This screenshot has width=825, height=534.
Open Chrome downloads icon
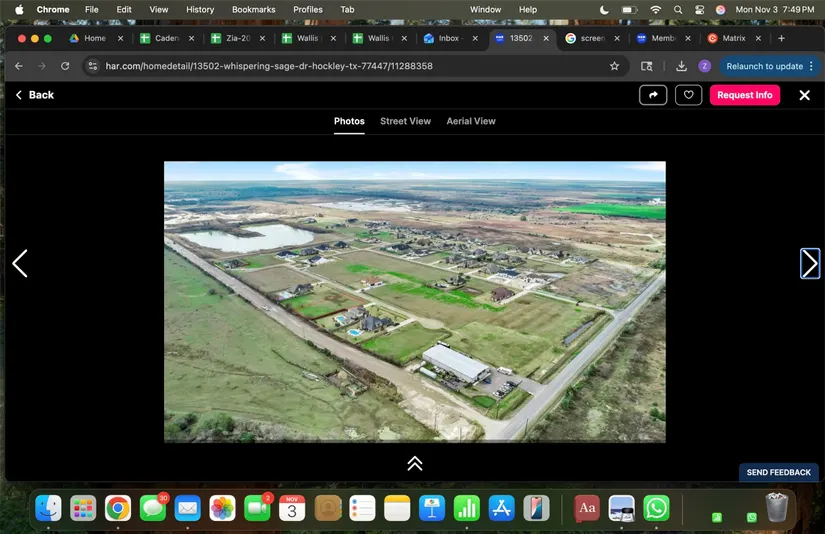[x=681, y=66]
